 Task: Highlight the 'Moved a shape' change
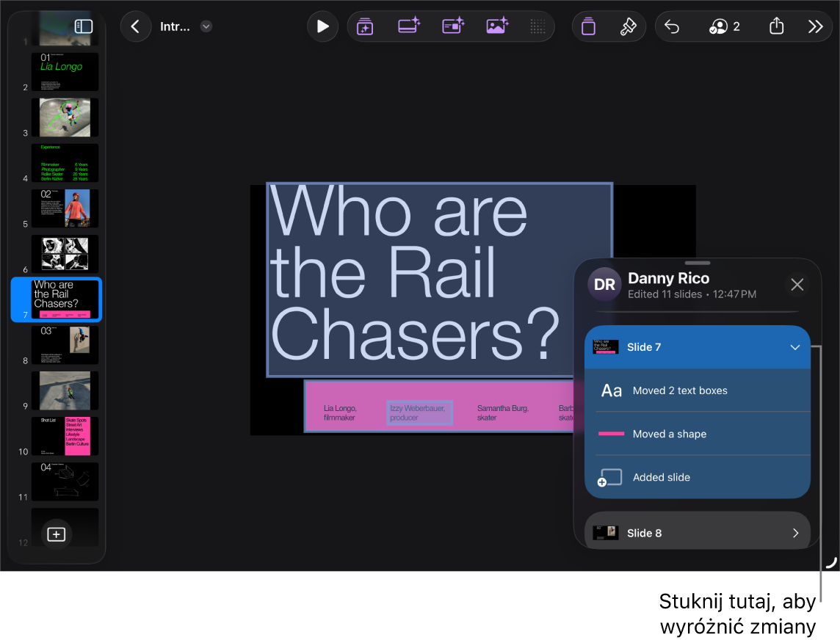pos(698,434)
